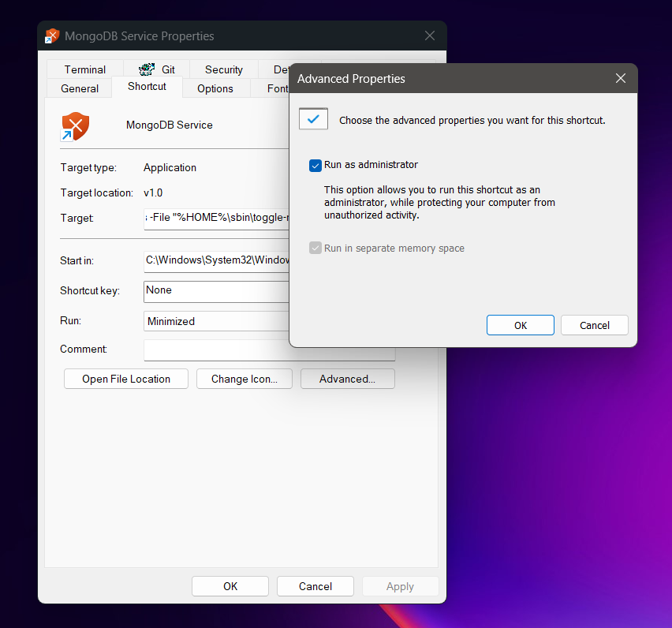This screenshot has width=672, height=628.
Task: Click the MongoDB Service shortcut icon in title bar
Action: [x=52, y=36]
